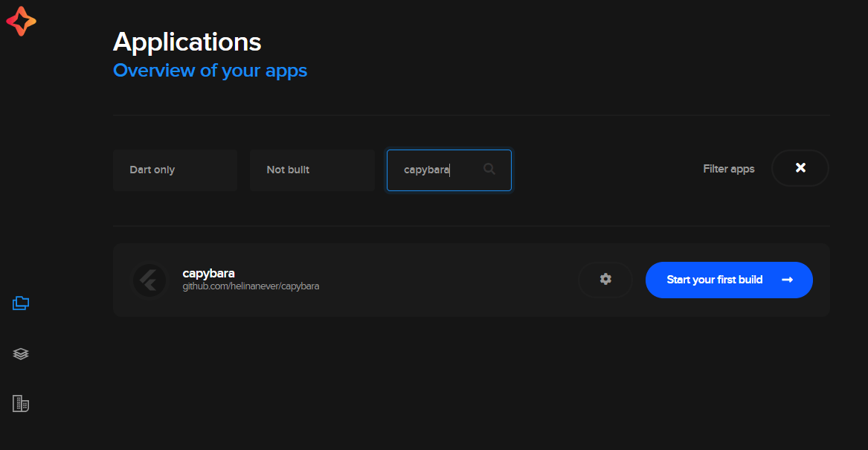Open capybara app settings gear
This screenshot has height=450, width=868.
coord(605,280)
